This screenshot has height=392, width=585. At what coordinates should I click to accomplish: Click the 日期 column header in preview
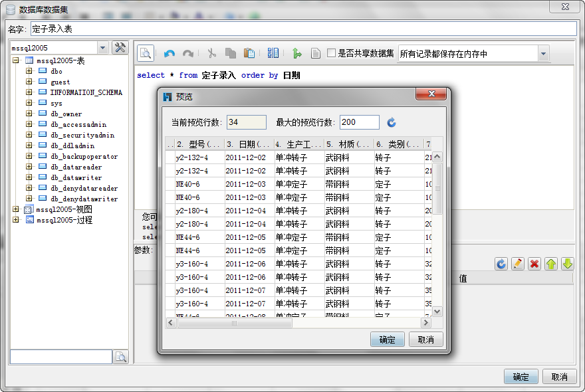coord(249,144)
